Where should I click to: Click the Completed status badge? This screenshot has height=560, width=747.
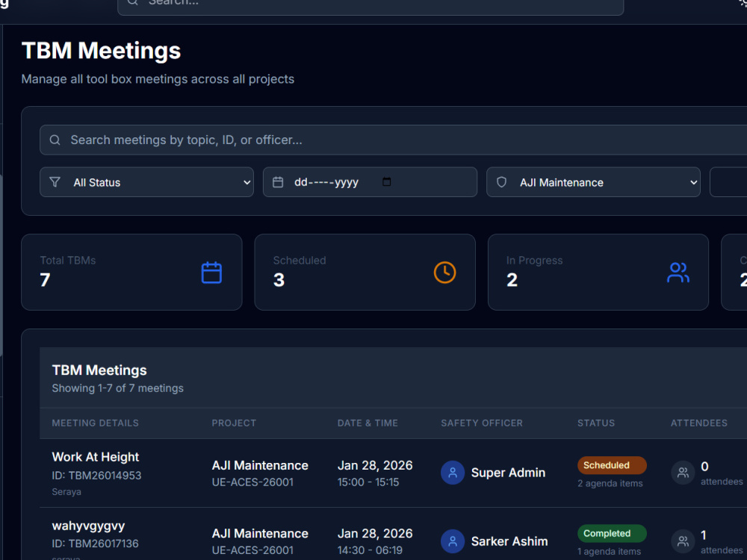point(612,533)
